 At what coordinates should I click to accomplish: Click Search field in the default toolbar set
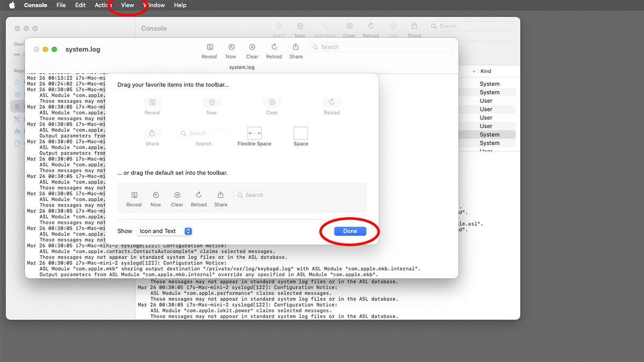point(296,195)
